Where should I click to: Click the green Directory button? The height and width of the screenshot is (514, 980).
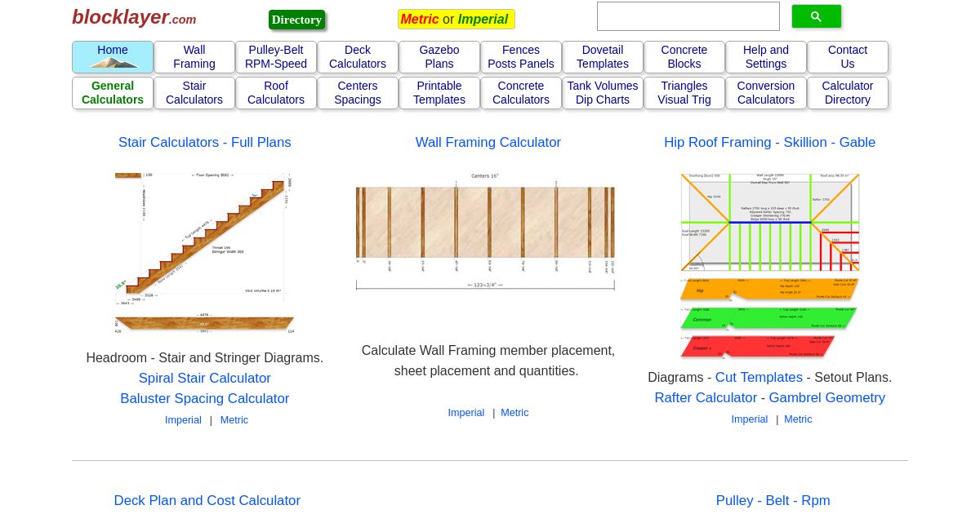pyautogui.click(x=296, y=20)
